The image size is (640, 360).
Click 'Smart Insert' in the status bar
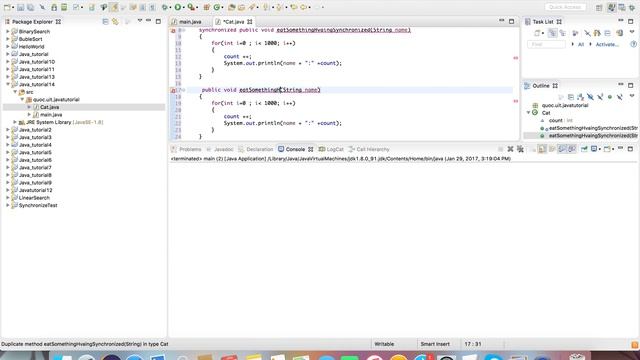(435, 344)
